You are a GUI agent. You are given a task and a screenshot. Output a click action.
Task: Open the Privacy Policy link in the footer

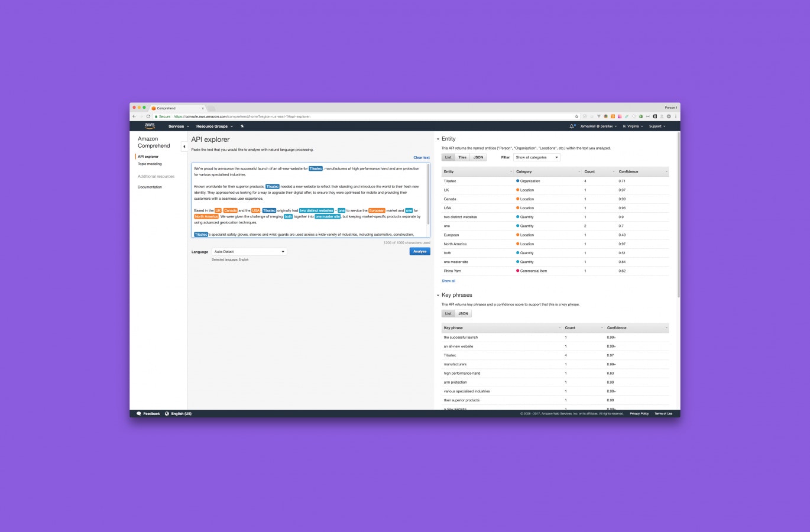click(x=639, y=414)
